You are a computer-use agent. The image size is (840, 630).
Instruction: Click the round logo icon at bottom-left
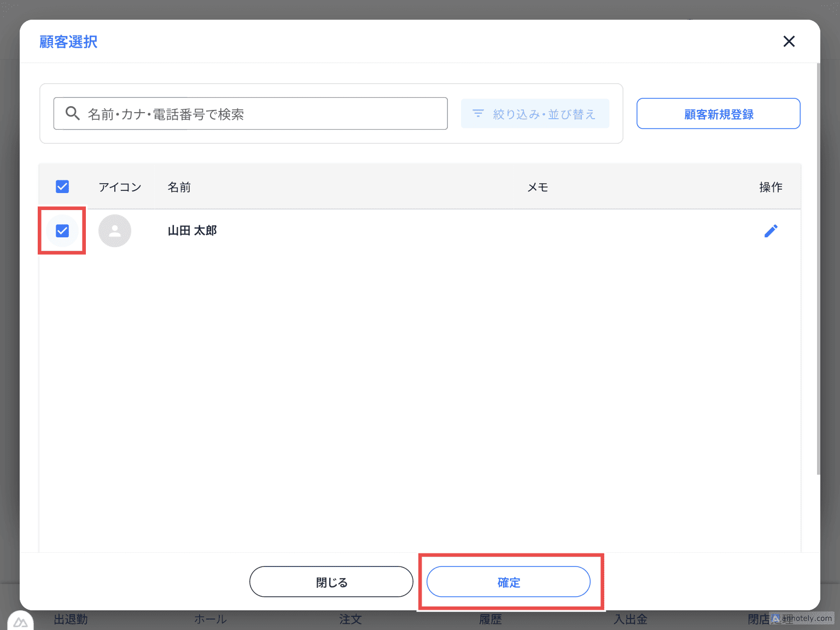click(x=21, y=622)
